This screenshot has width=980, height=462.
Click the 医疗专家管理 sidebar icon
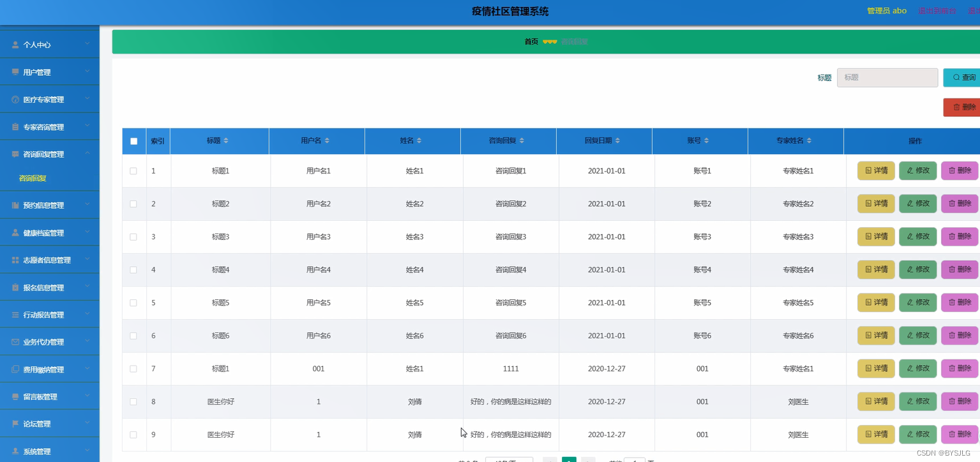click(x=15, y=100)
